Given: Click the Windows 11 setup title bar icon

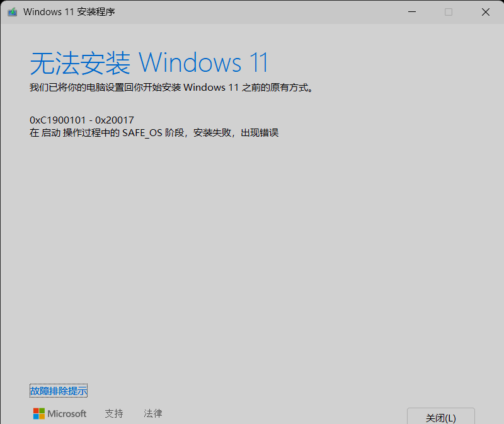Looking at the screenshot, I should tap(12, 12).
